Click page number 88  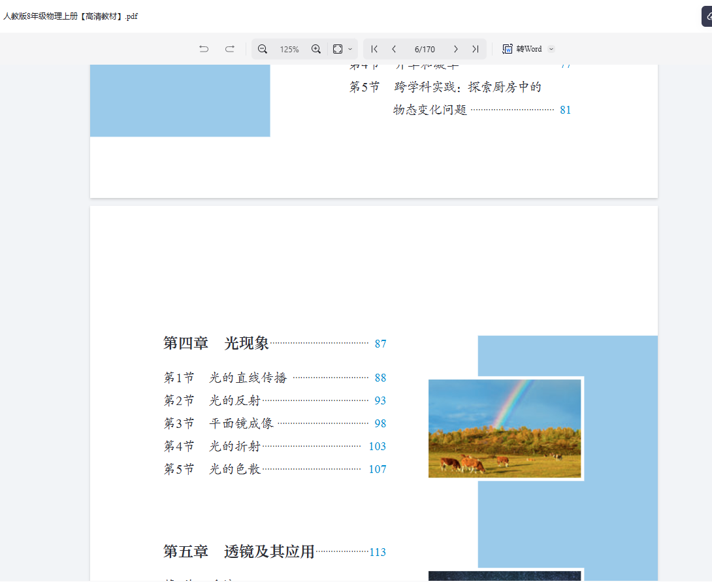pyautogui.click(x=381, y=378)
